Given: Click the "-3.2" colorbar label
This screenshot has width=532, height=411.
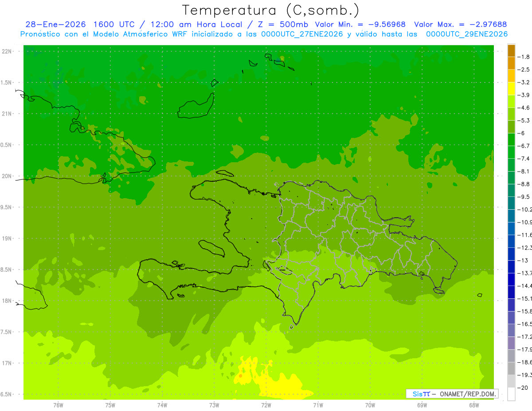Looking at the screenshot, I should point(524,82).
